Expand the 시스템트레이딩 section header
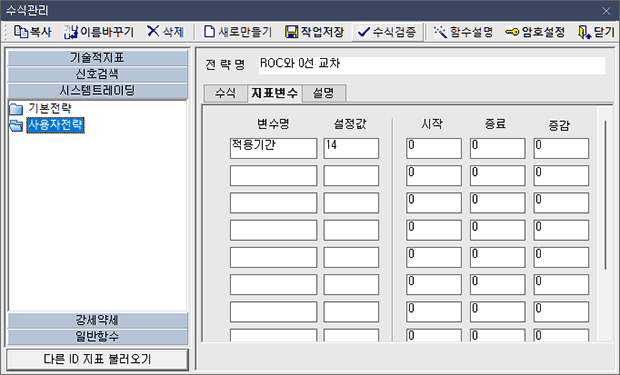The image size is (620, 375). (97, 91)
